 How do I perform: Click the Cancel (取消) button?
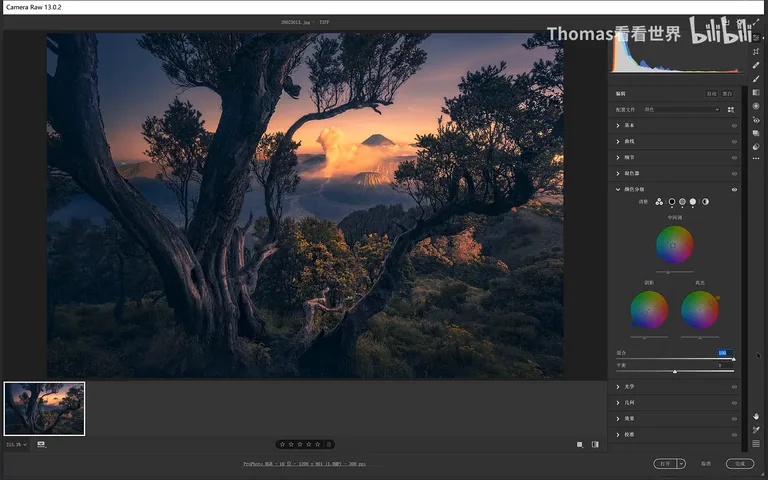pos(706,463)
